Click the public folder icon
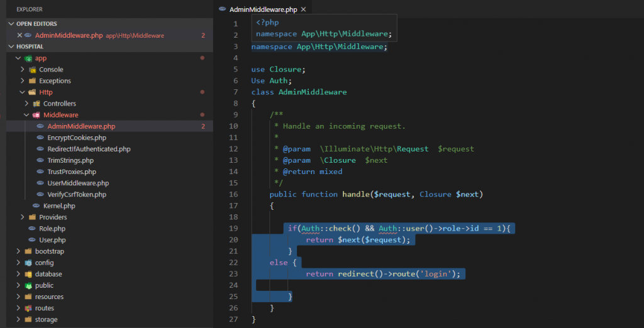The image size is (644, 328). 28,285
